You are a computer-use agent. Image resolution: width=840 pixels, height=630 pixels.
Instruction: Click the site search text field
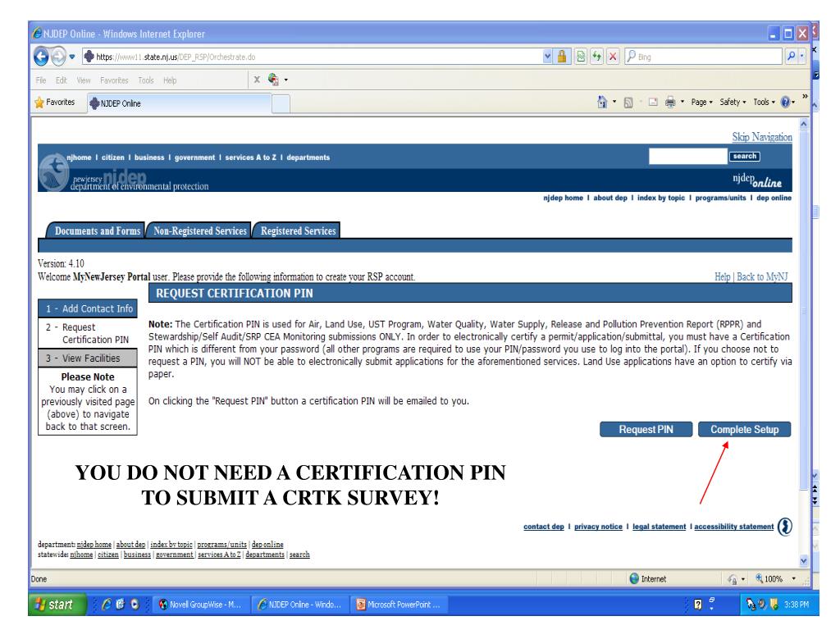coord(687,157)
